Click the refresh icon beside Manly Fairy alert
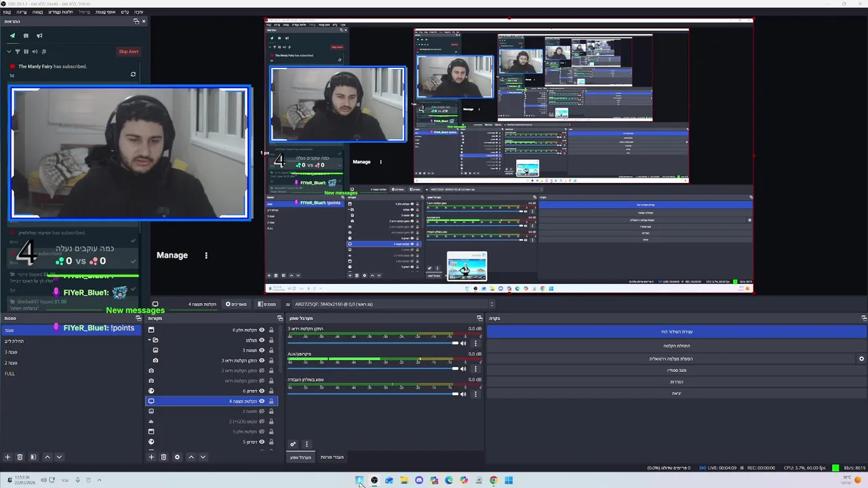This screenshot has height=488, width=868. coord(133,75)
